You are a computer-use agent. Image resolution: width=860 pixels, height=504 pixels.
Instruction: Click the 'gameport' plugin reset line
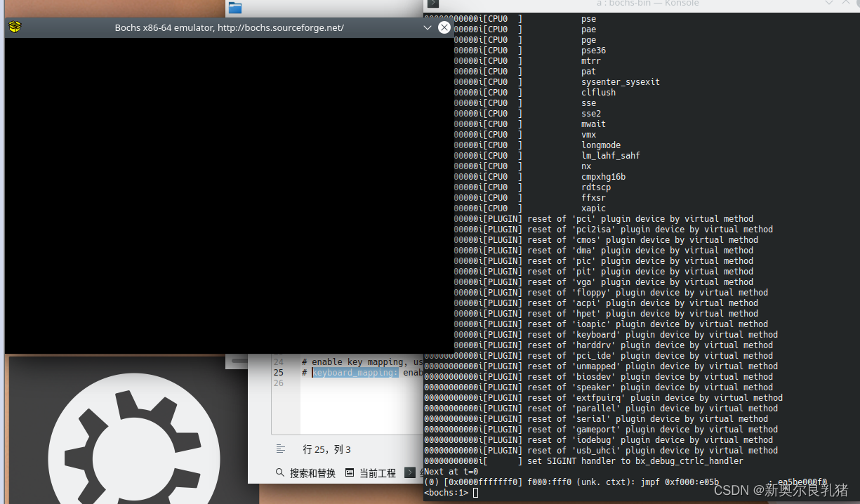(x=601, y=430)
